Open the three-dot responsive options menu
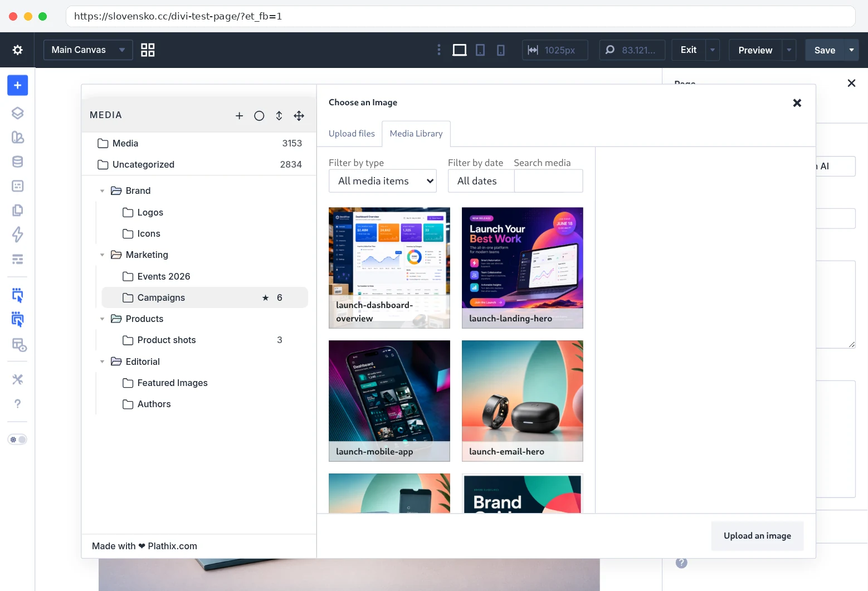This screenshot has width=868, height=591. (439, 50)
